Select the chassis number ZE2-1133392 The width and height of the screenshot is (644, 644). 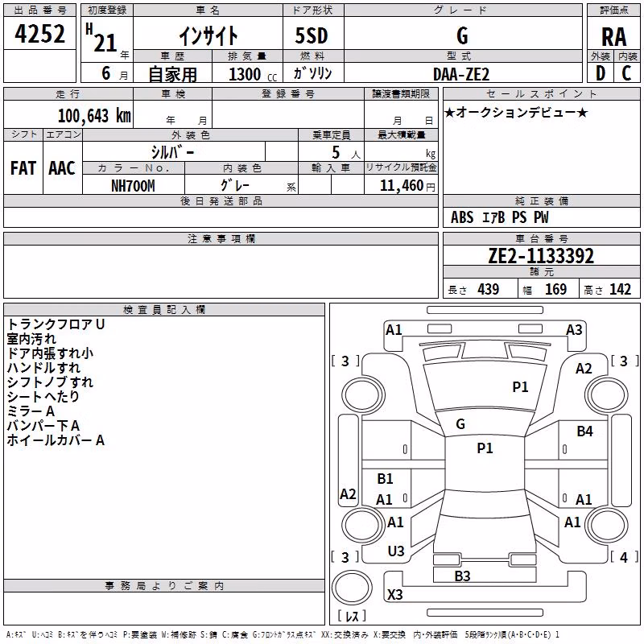pos(541,256)
